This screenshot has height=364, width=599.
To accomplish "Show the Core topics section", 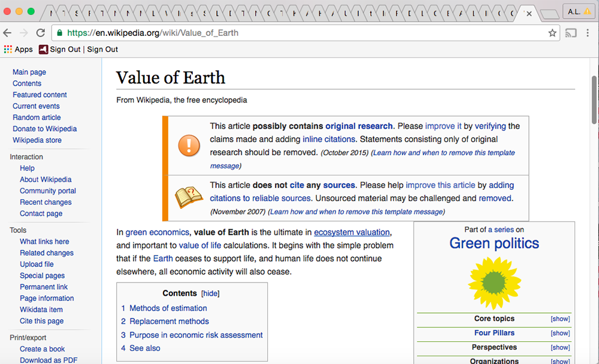I will tap(560, 319).
